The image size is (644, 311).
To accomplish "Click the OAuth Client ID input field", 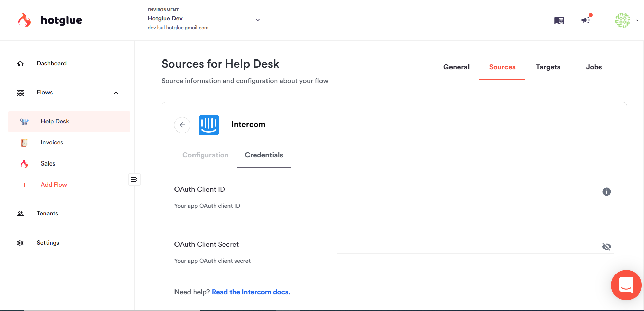I will pyautogui.click(x=468, y=191).
